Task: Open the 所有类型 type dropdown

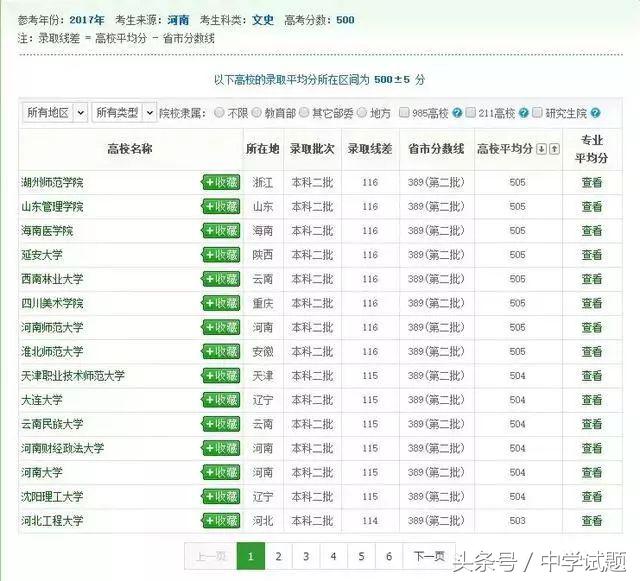Action: point(124,112)
